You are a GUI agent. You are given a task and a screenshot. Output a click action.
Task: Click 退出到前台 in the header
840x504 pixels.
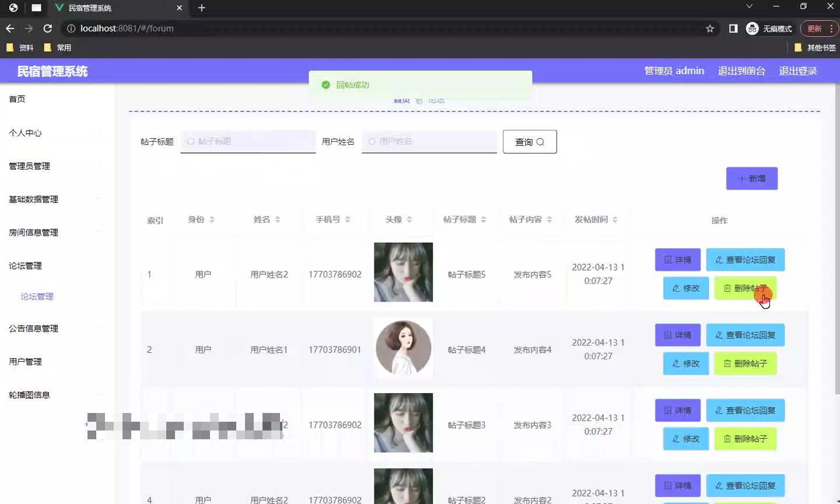[x=741, y=71]
